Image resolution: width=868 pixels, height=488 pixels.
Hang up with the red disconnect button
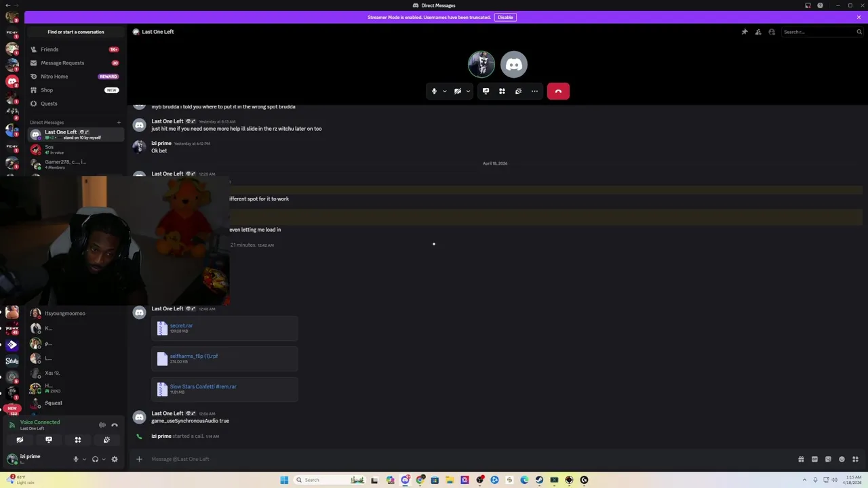tap(558, 91)
